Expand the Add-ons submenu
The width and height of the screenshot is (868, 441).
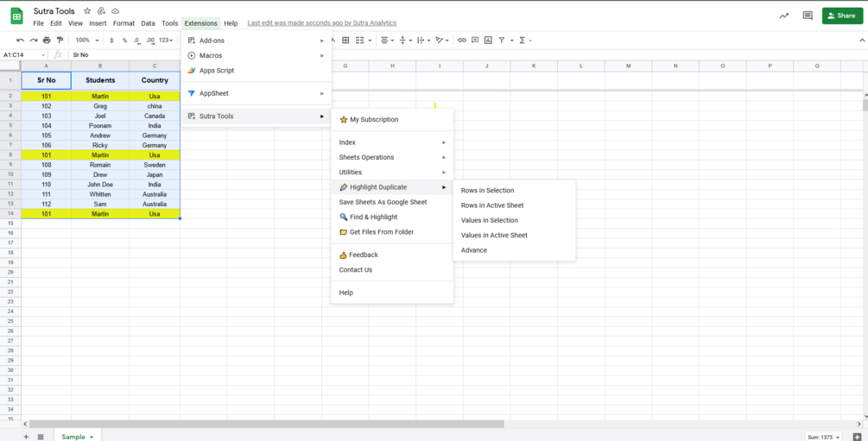(x=257, y=41)
